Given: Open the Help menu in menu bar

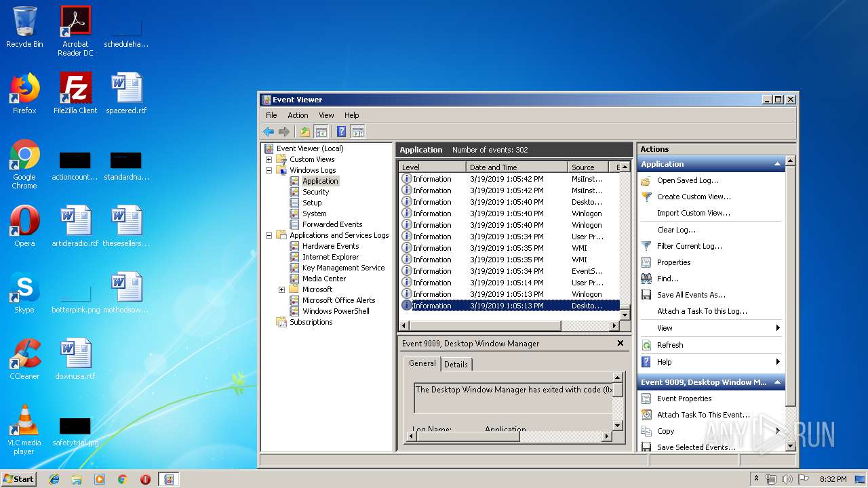Looking at the screenshot, I should [351, 115].
